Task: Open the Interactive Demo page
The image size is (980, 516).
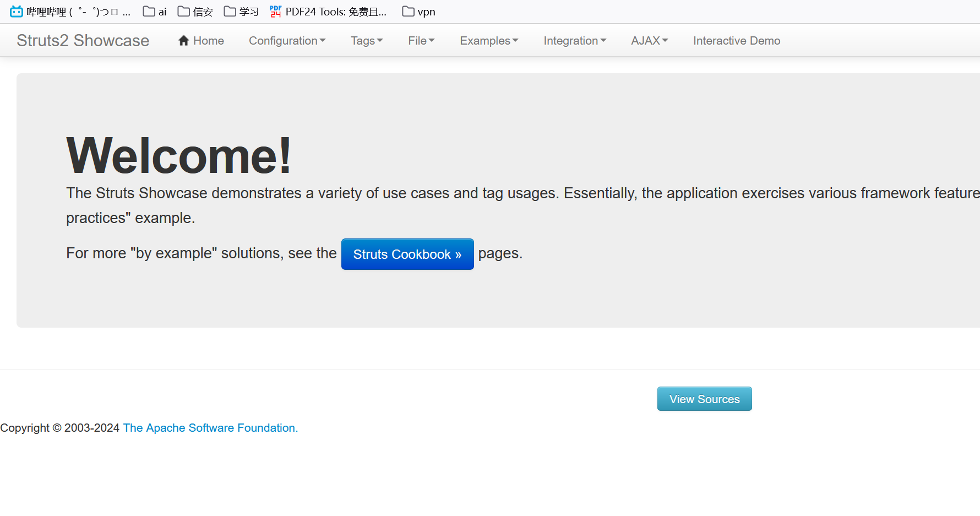Action: (x=737, y=41)
